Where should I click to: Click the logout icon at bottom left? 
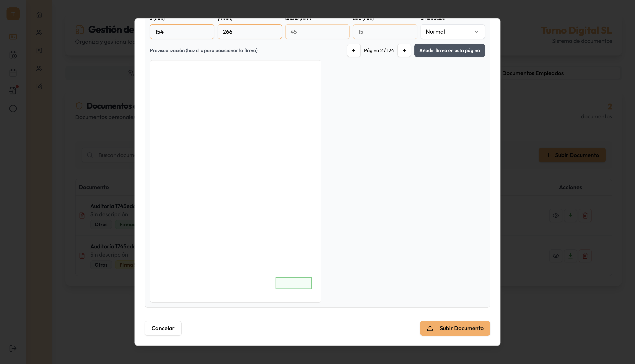click(13, 348)
